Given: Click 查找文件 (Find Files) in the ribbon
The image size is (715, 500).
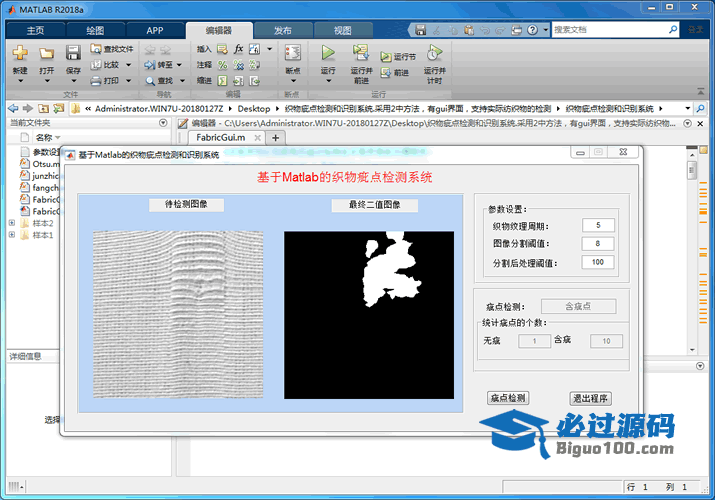Looking at the screenshot, I should [111, 48].
